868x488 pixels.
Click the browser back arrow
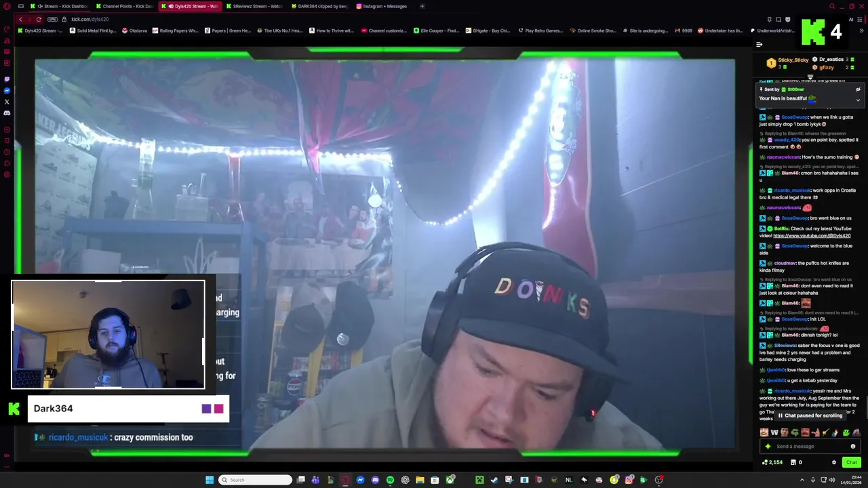pos(20,19)
